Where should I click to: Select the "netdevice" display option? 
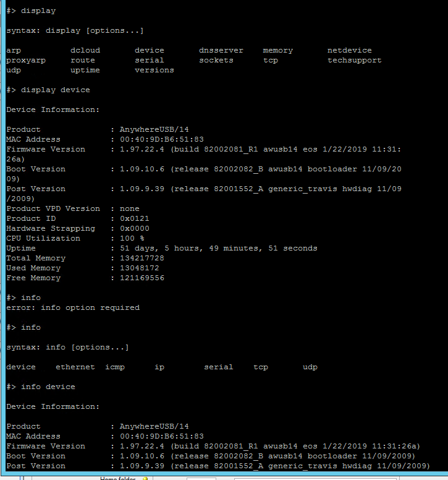[x=350, y=50]
